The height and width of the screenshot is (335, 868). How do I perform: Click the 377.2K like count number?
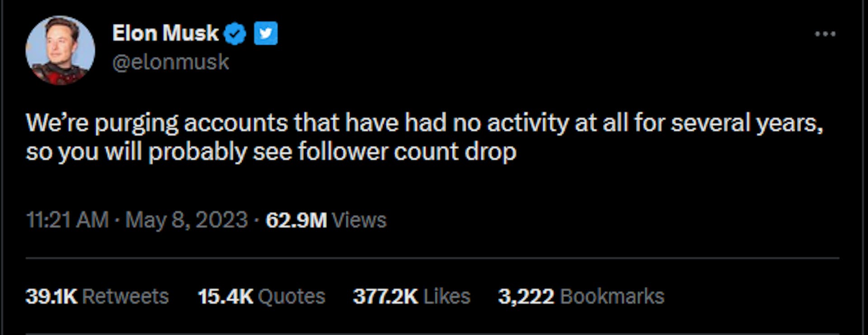[385, 297]
